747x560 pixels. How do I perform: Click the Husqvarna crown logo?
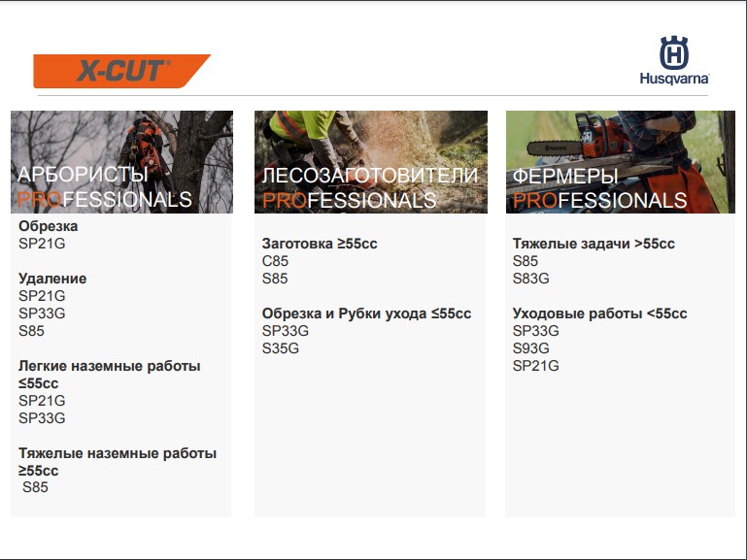point(673,52)
